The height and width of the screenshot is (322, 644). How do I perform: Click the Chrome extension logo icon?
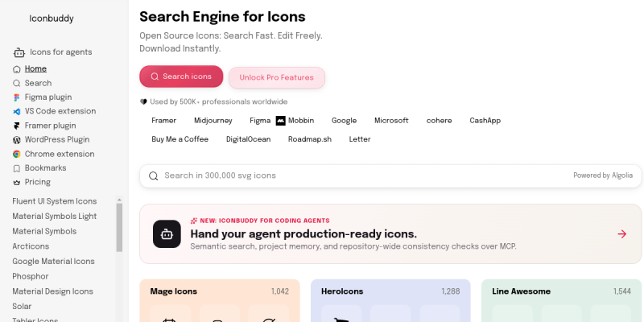[16, 155]
